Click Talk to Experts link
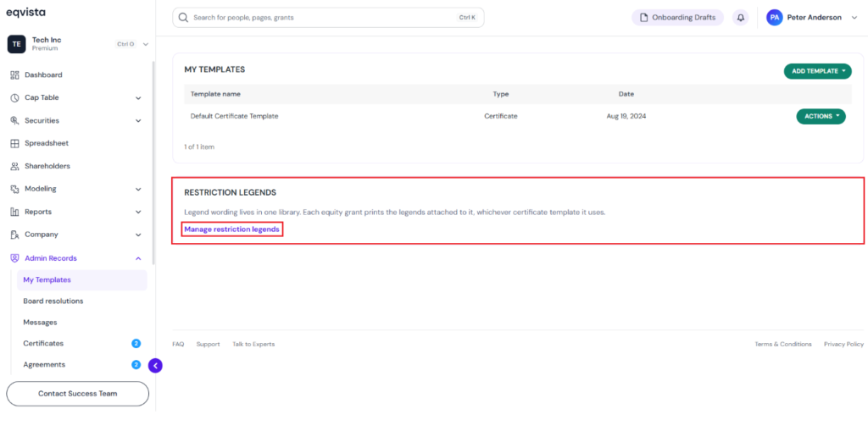Screen dimensions: 868x431 [x=253, y=344]
